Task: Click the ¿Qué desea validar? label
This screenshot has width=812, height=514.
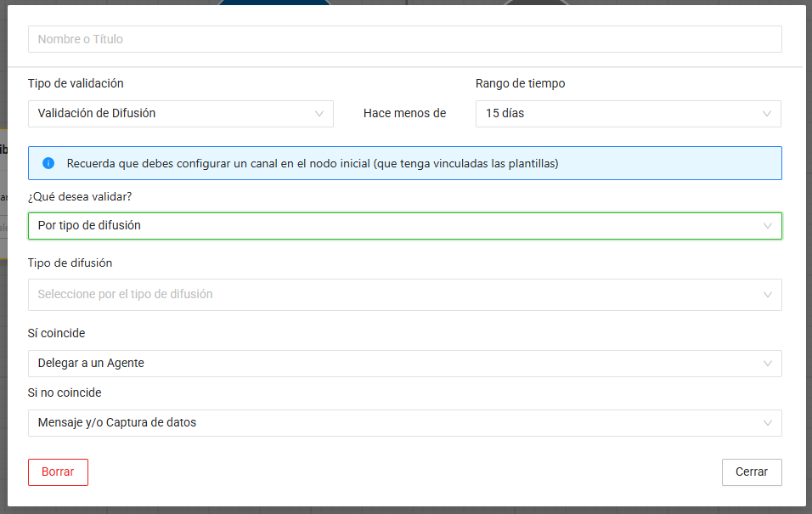Action: [x=80, y=196]
